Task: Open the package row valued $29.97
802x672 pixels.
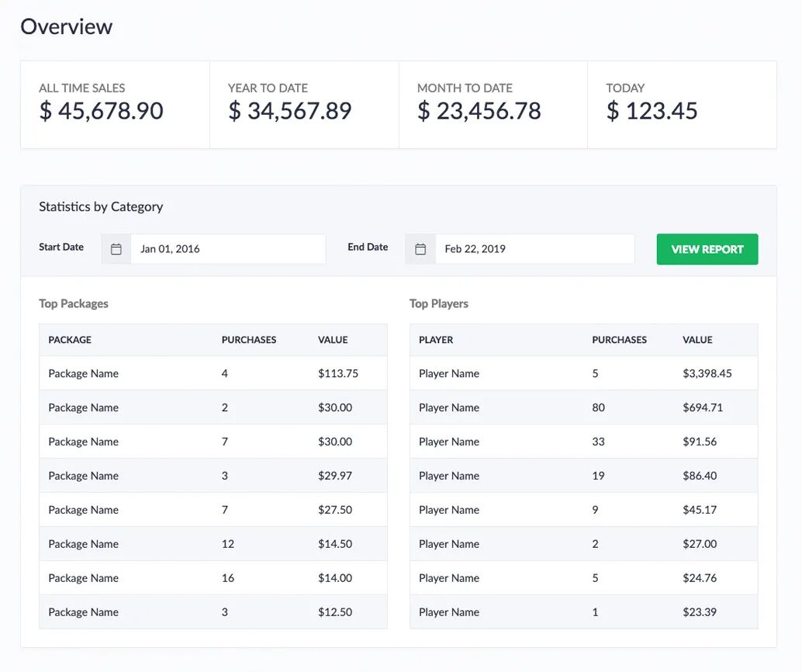Action: click(x=213, y=476)
